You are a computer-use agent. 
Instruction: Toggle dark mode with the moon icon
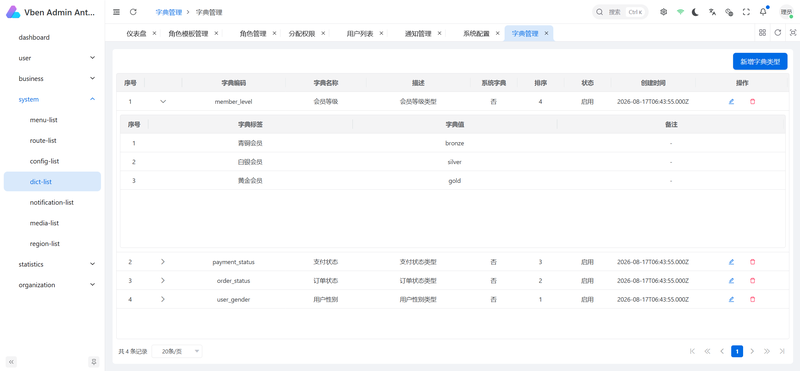695,12
